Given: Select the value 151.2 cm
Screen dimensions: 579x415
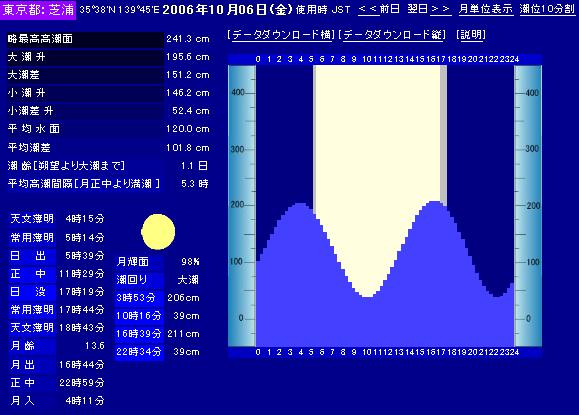Looking at the screenshot, I should click(188, 75).
